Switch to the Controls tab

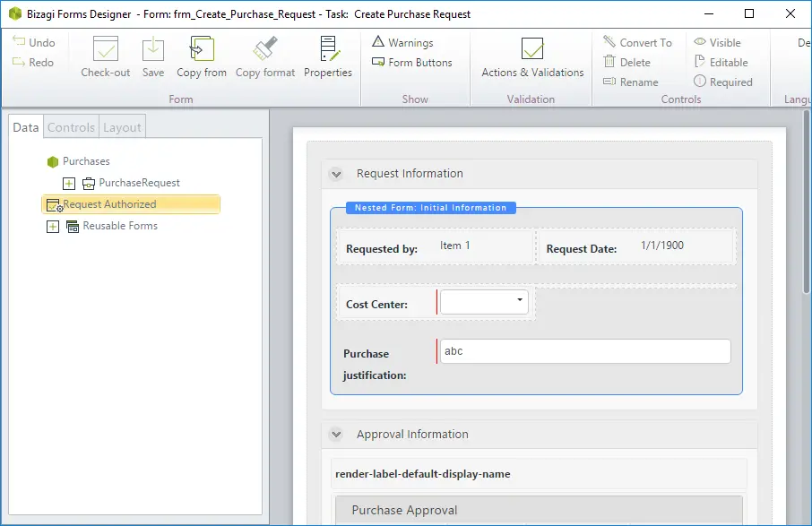coord(72,127)
